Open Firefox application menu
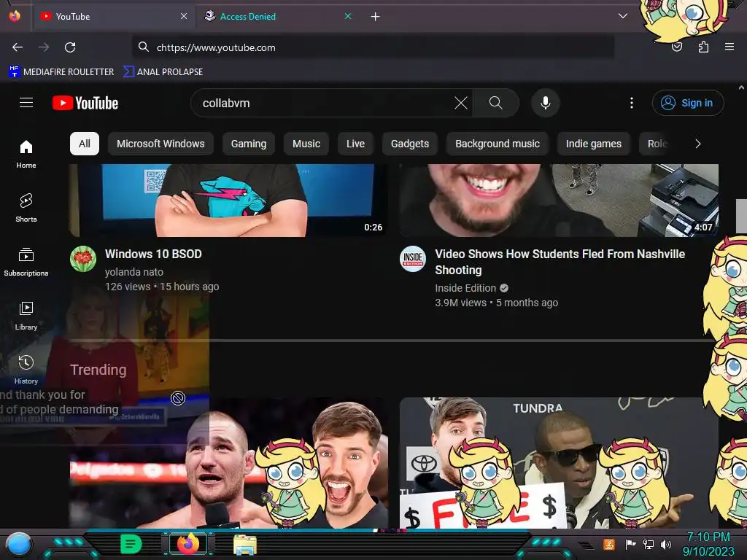The width and height of the screenshot is (747, 560). point(729,47)
